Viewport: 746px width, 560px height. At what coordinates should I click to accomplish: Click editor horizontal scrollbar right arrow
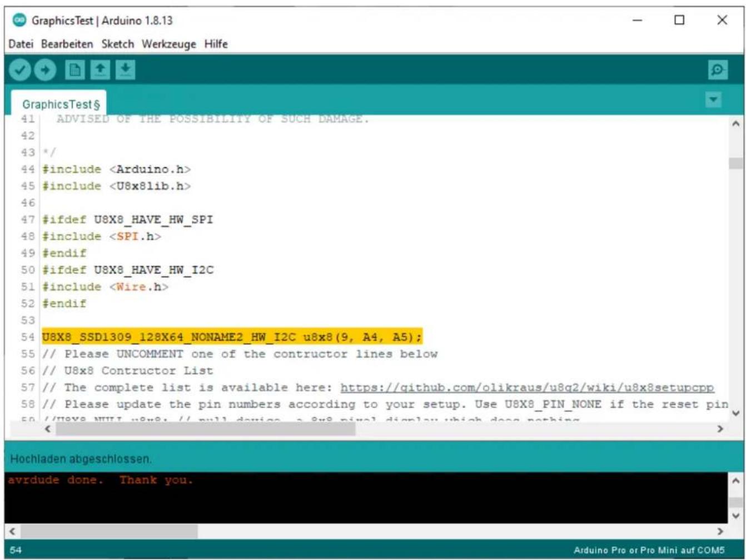pos(720,429)
